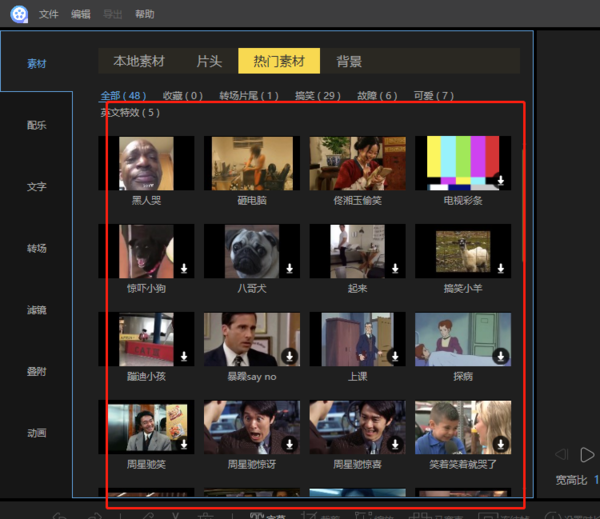Click download icon on 上课 thumbnail
The height and width of the screenshot is (519, 600).
click(395, 356)
